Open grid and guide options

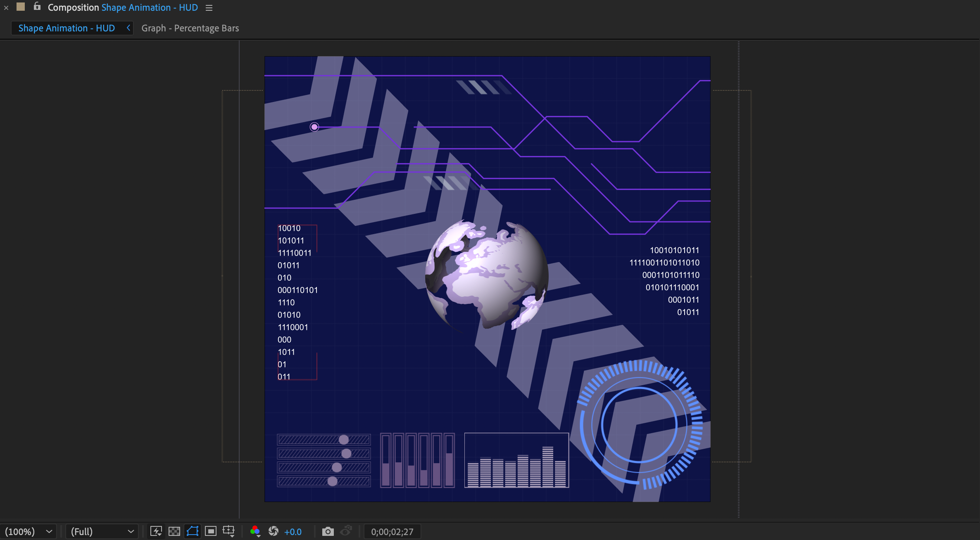point(228,531)
